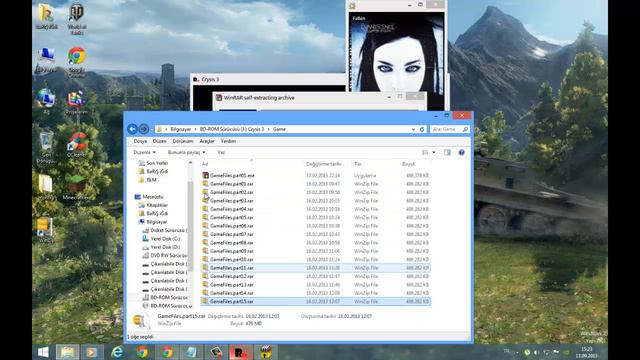
Task: Sort files by the Ad column
Action: (x=205, y=164)
